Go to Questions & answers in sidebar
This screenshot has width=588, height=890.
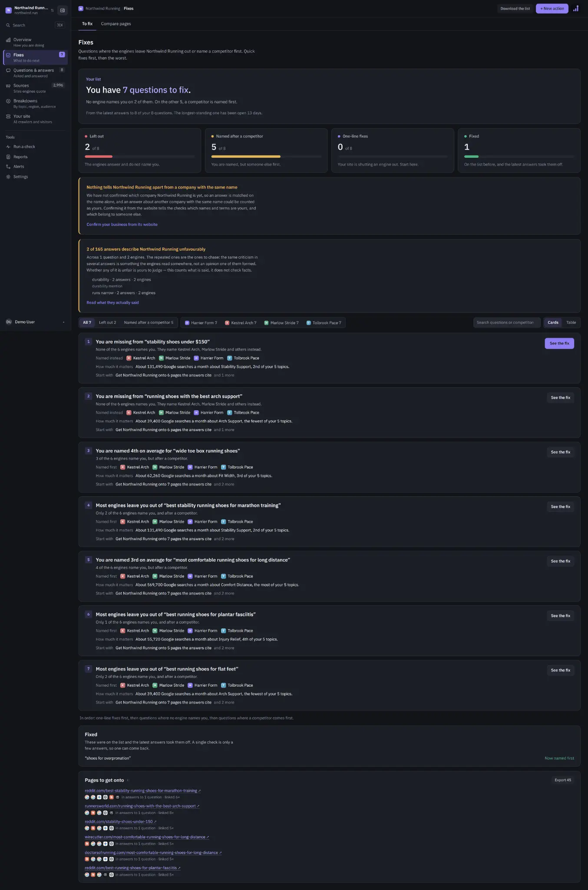pos(36,73)
